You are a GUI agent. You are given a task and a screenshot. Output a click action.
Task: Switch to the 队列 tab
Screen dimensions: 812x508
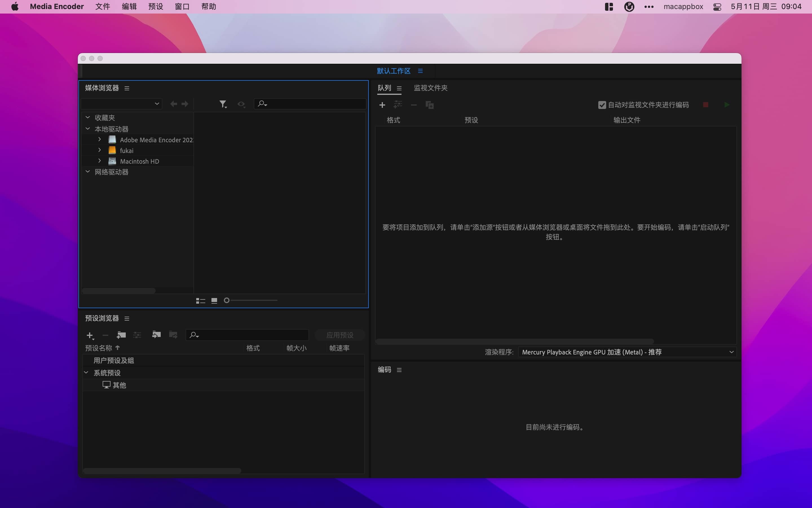(x=385, y=88)
